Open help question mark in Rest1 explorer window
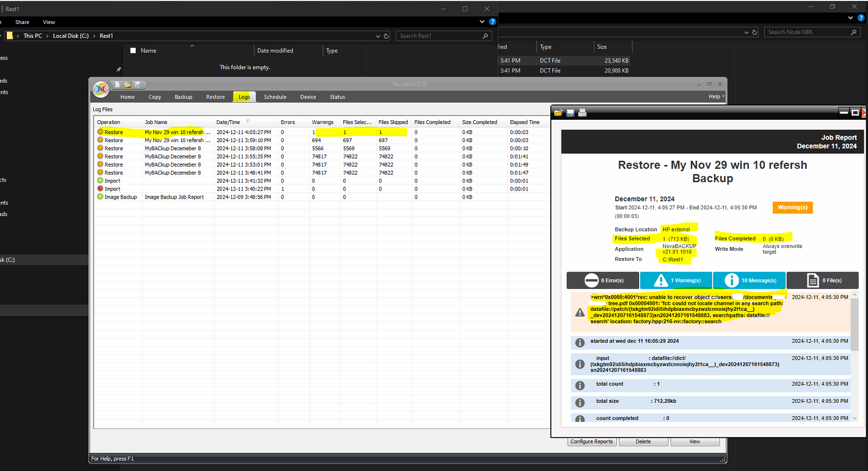Screen dimensions: 868x471 (492, 22)
